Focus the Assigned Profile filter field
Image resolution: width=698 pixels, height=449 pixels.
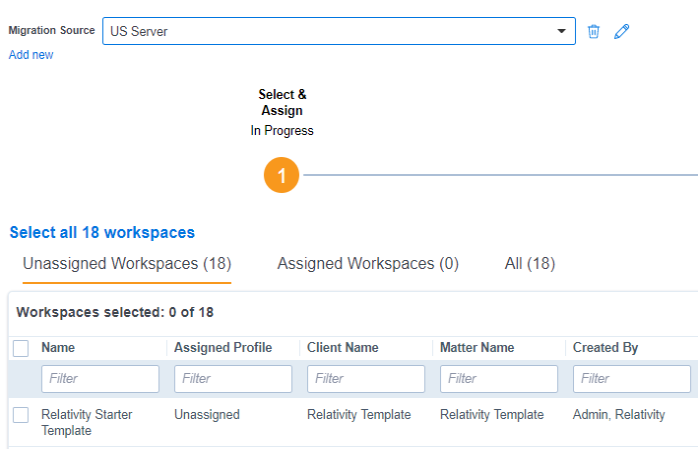233,379
